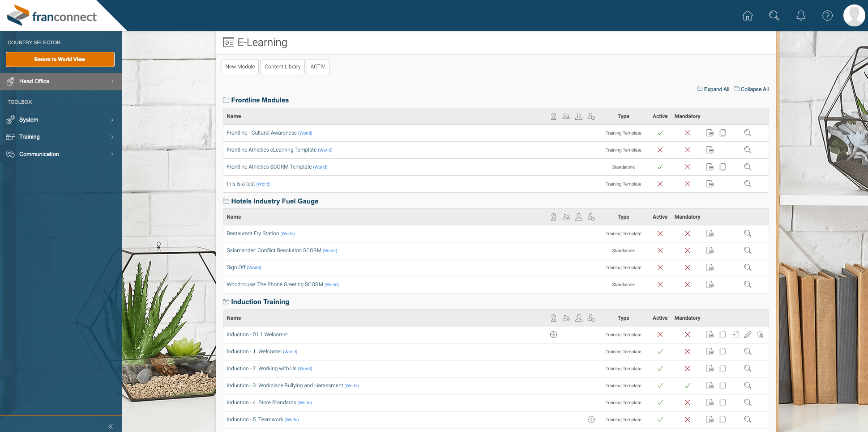Expand the System toolbox section

point(61,120)
